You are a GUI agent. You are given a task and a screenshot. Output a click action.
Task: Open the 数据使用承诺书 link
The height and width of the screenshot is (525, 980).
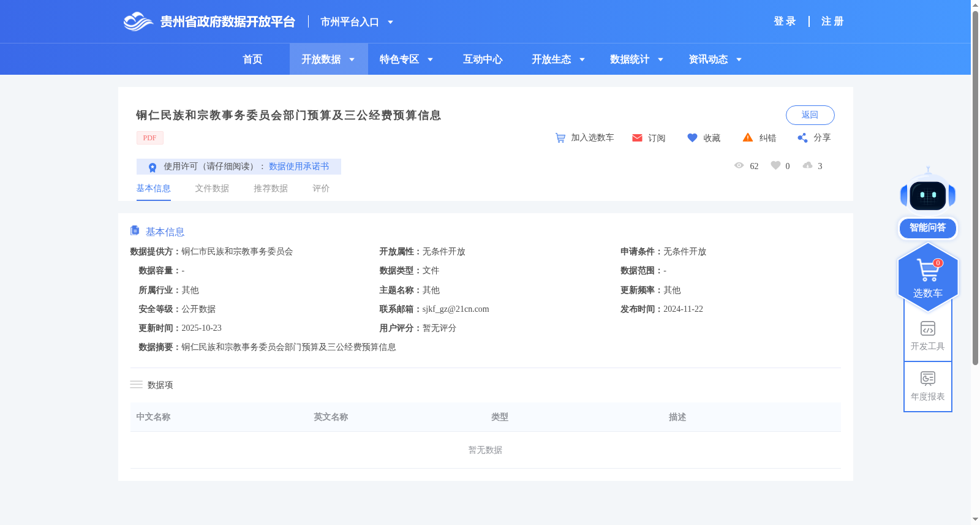(299, 167)
